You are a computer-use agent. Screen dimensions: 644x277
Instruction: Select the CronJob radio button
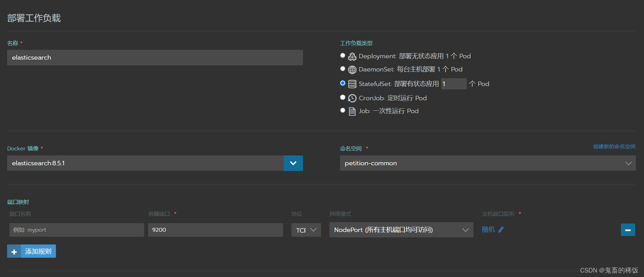click(343, 97)
